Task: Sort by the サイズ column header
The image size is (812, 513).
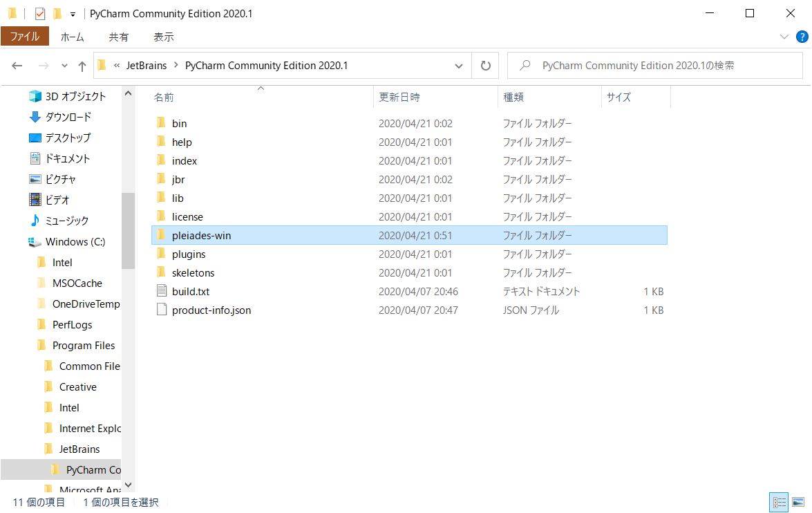Action: point(619,97)
